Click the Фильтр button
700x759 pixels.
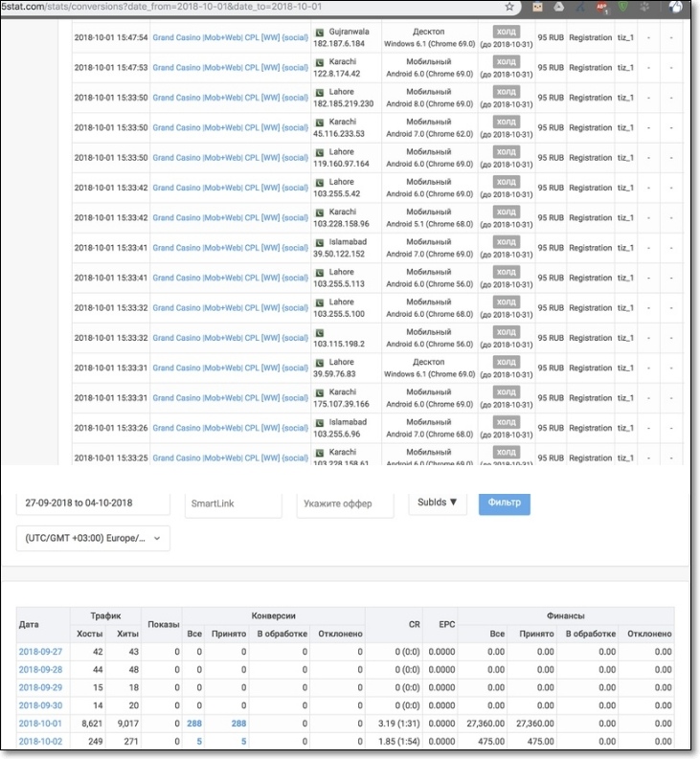click(x=505, y=503)
